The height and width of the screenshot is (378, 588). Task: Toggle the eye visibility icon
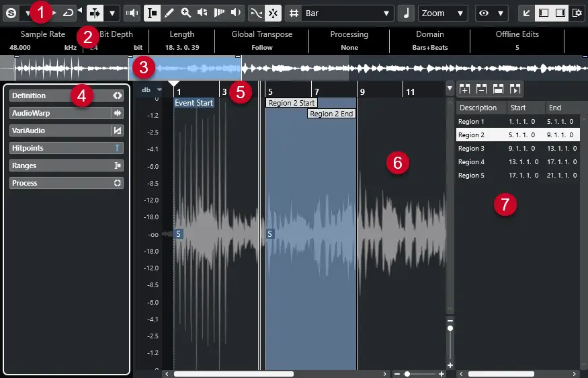click(484, 13)
